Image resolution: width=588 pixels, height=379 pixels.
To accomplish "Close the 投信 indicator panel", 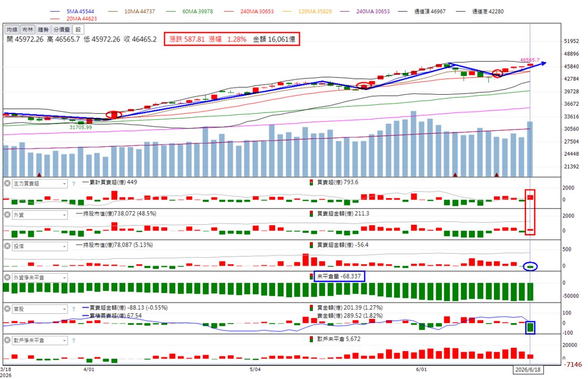I will 7,246.
